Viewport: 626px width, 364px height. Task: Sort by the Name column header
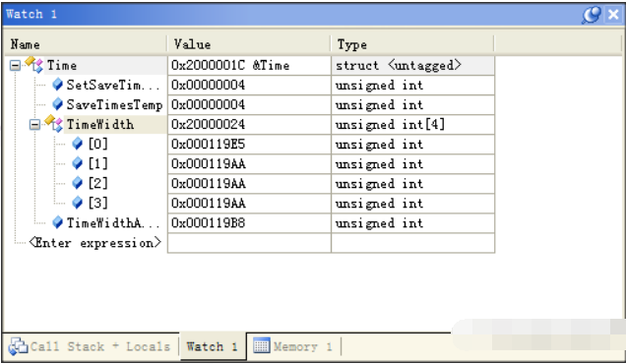pos(86,44)
